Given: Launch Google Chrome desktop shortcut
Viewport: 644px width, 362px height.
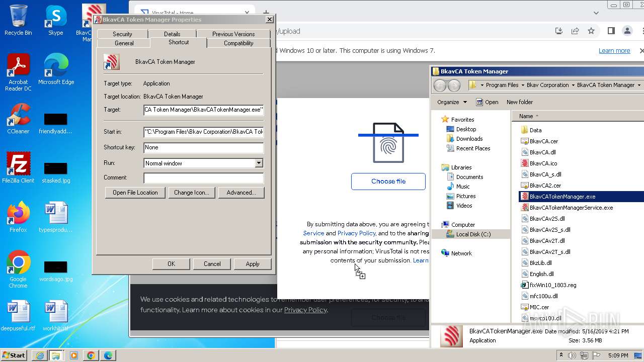Looking at the screenshot, I should 18,269.
